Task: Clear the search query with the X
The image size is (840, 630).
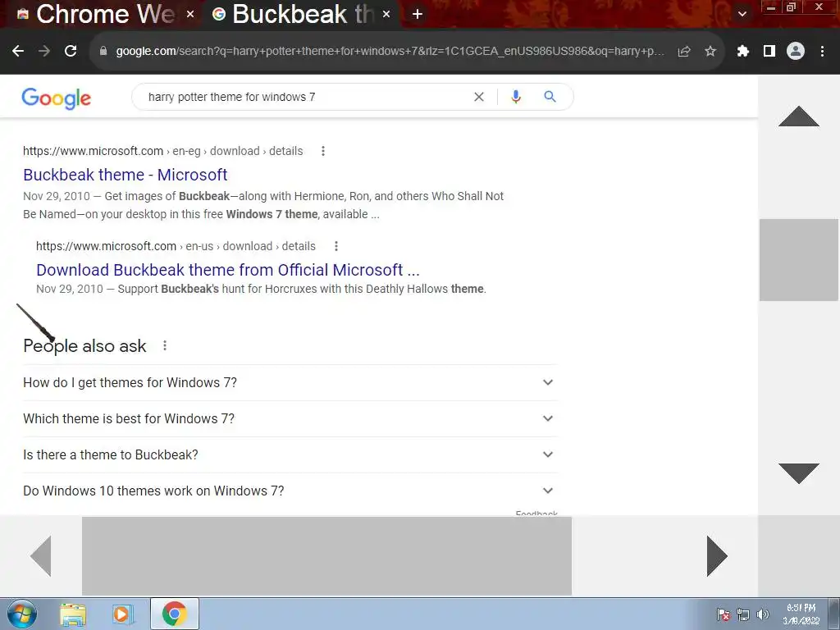Action: 479,97
